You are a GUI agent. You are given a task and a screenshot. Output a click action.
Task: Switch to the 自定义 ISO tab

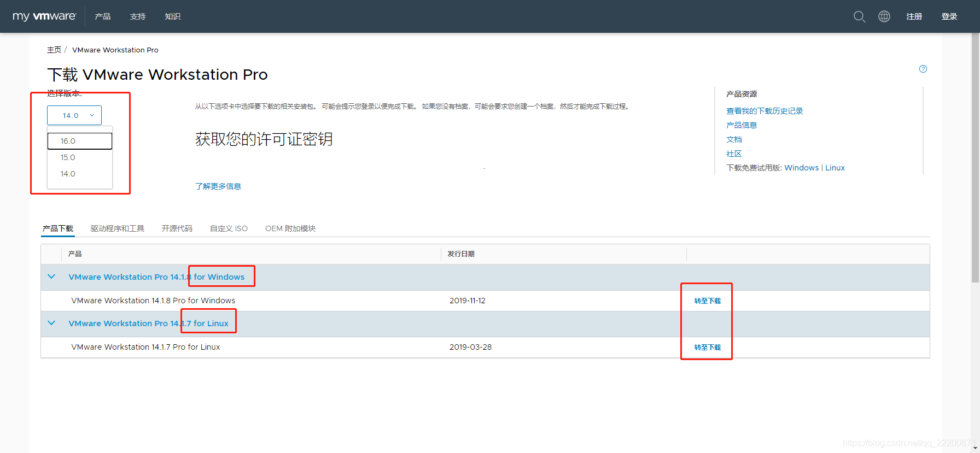click(229, 228)
